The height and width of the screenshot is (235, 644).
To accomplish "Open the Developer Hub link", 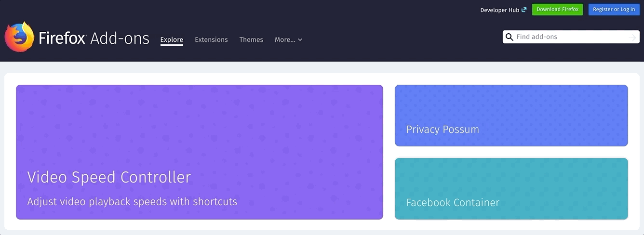I will click(499, 10).
